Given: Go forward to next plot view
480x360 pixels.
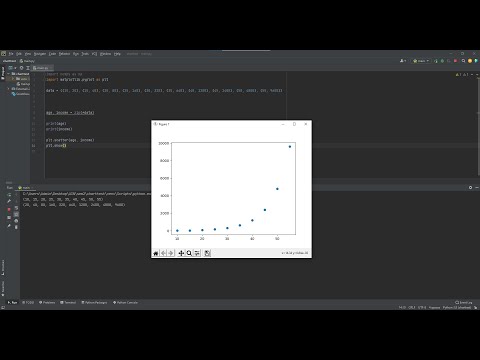Looking at the screenshot, I should pyautogui.click(x=171, y=253).
